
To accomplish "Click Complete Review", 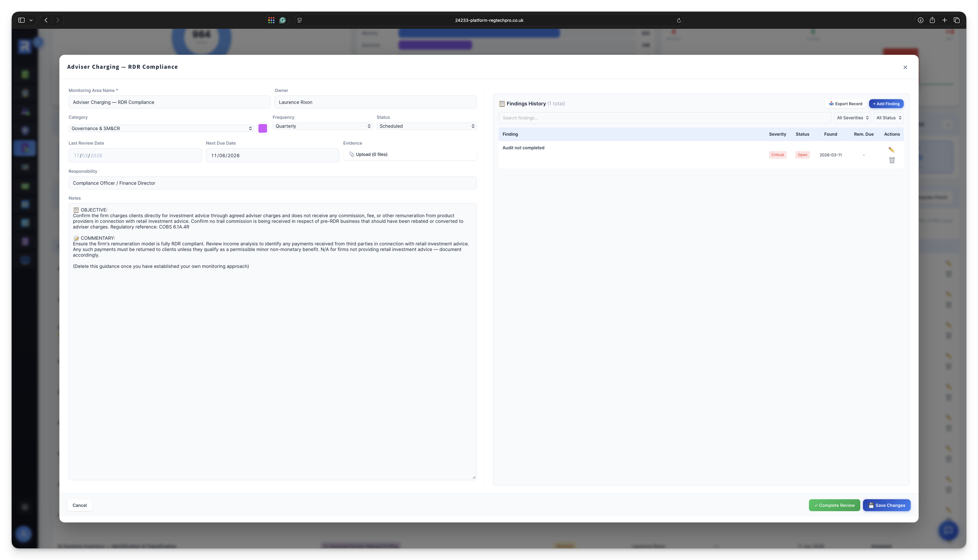I will [x=834, y=505].
